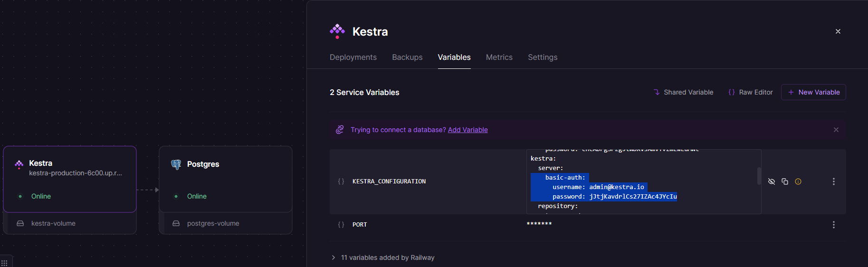
Task: Open the Deployments tab
Action: click(353, 57)
